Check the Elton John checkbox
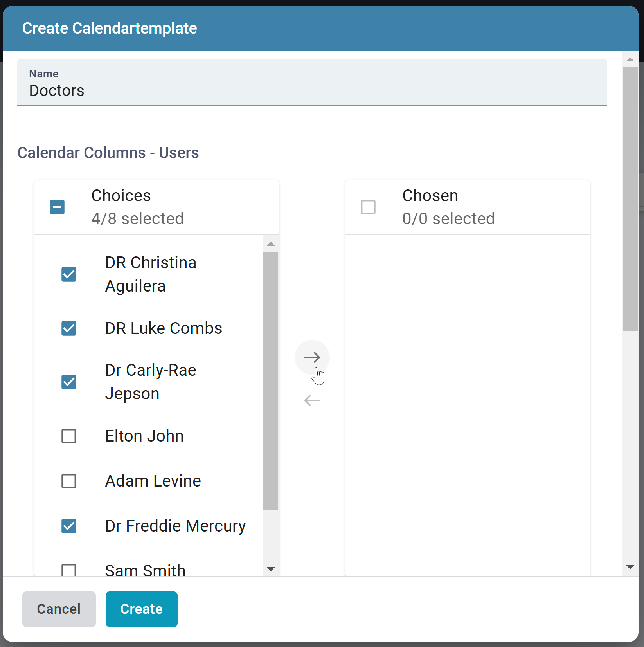Image resolution: width=644 pixels, height=647 pixels. point(69,436)
